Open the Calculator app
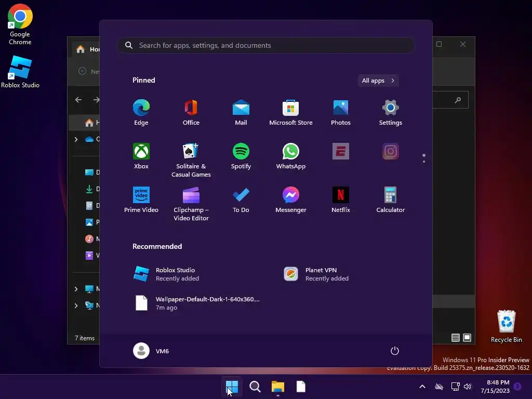The width and height of the screenshot is (532, 399). [x=391, y=200]
